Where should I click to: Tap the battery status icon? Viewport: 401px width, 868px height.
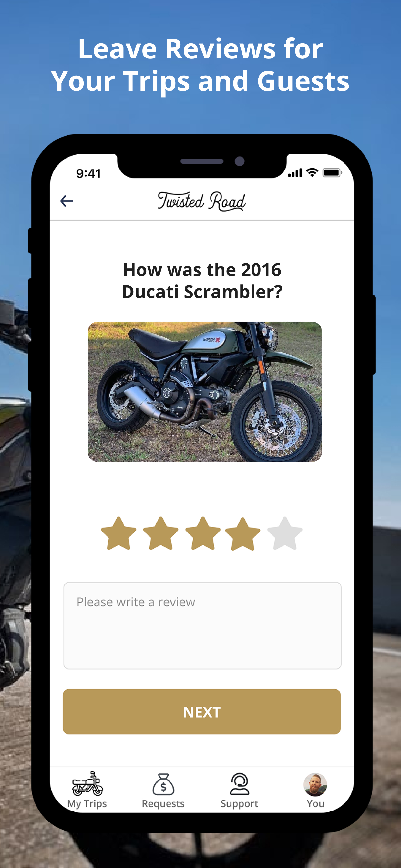coord(332,172)
